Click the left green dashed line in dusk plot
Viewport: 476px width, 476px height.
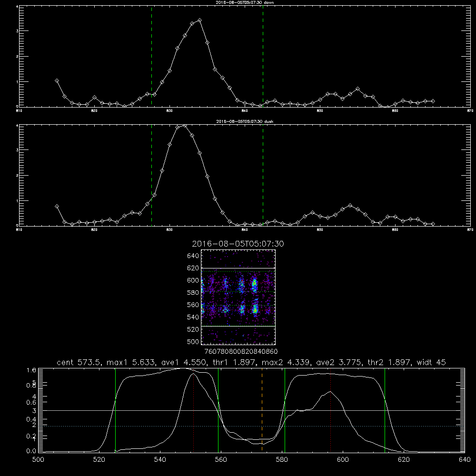(151, 175)
